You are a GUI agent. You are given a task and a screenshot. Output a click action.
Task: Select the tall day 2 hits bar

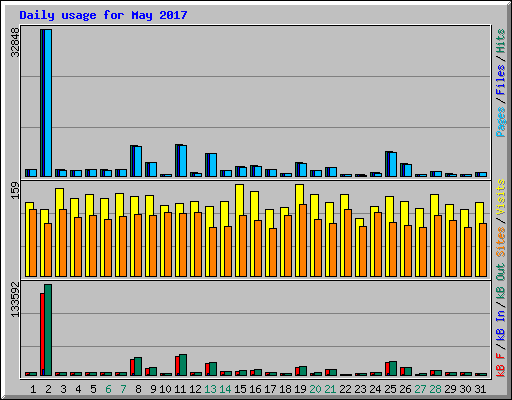coord(42,103)
